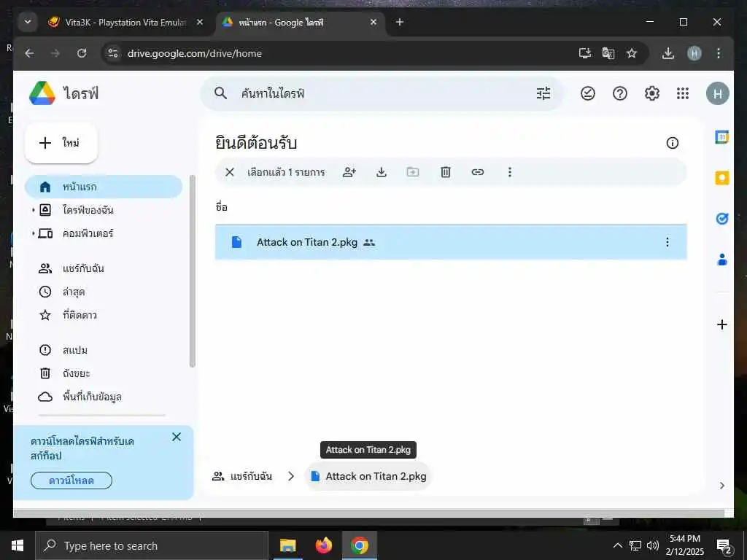747x560 pixels.
Task: Open advanced search filter options icon
Action: coord(543,93)
